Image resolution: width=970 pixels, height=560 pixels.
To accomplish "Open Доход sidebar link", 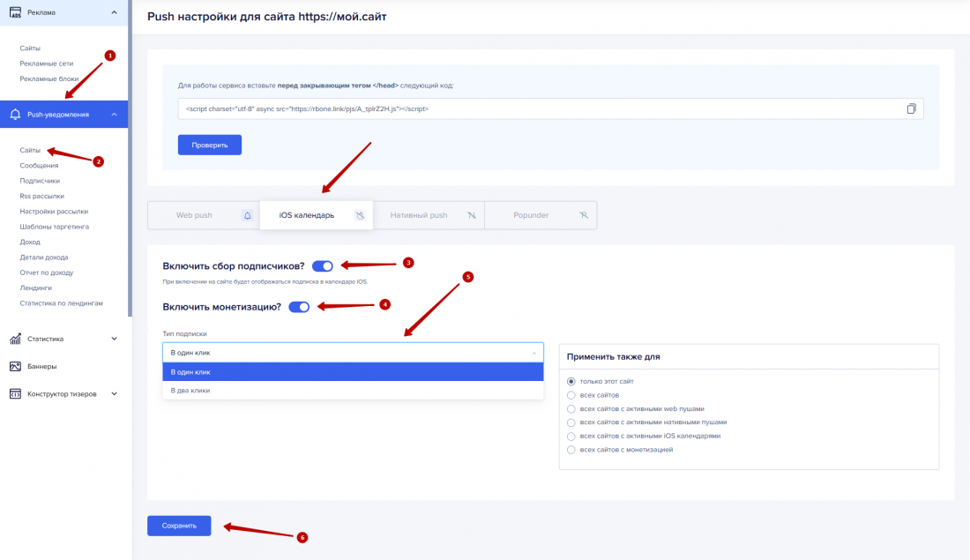I will (x=30, y=243).
